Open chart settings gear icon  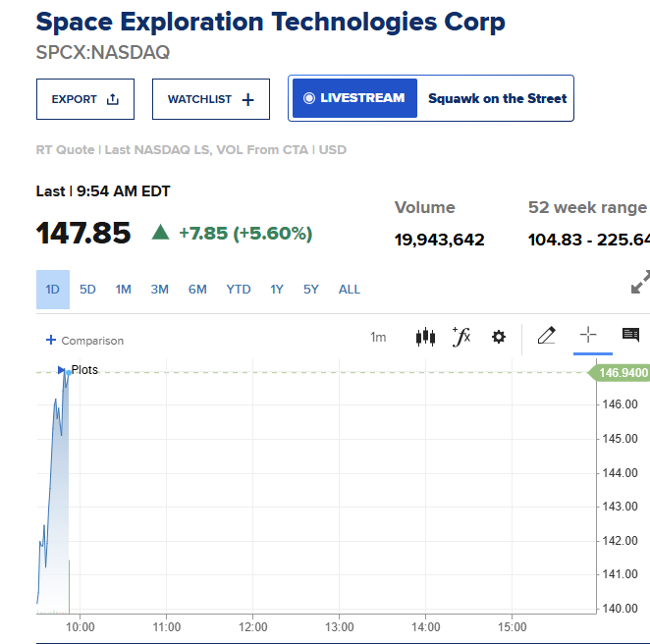(x=498, y=337)
